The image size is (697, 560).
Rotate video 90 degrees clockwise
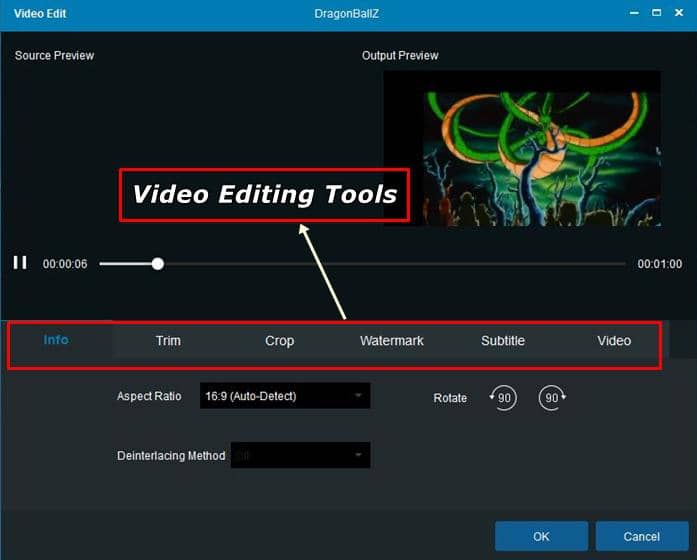coord(552,397)
